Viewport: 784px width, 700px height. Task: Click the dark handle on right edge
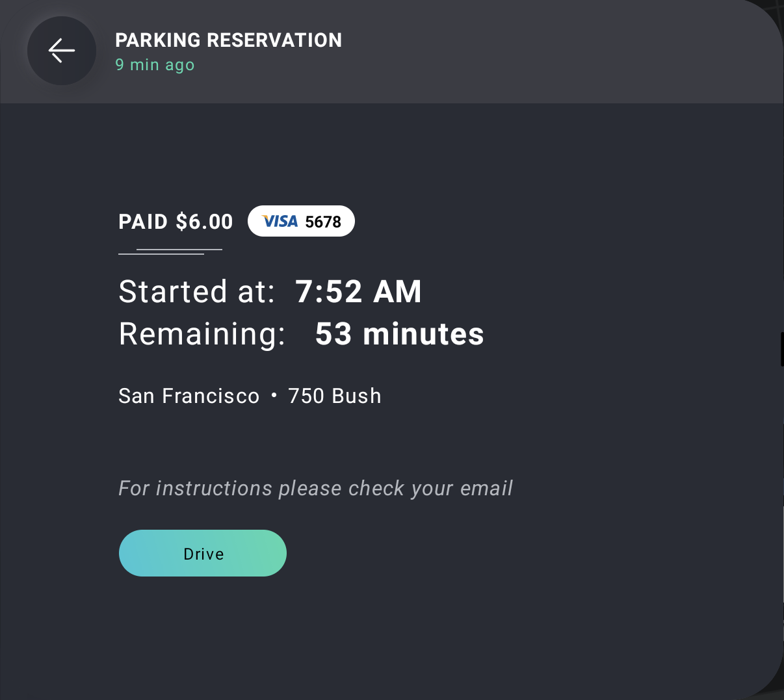click(782, 349)
